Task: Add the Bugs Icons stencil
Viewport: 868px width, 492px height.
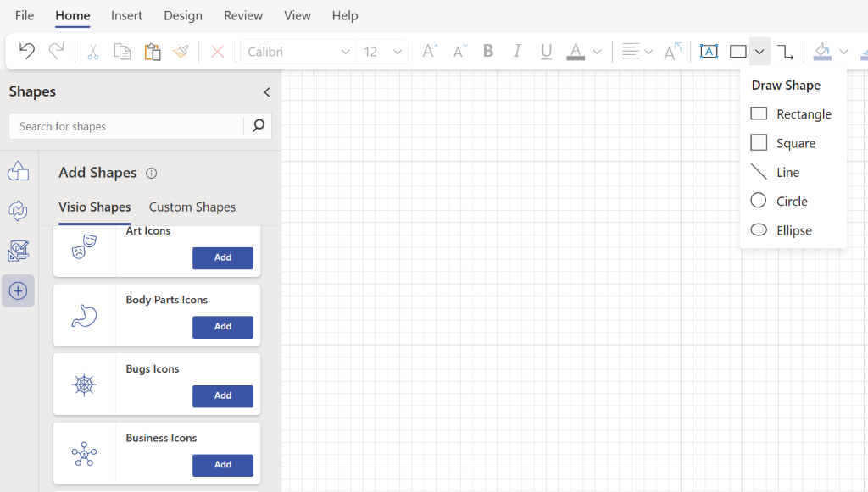Action: click(223, 395)
